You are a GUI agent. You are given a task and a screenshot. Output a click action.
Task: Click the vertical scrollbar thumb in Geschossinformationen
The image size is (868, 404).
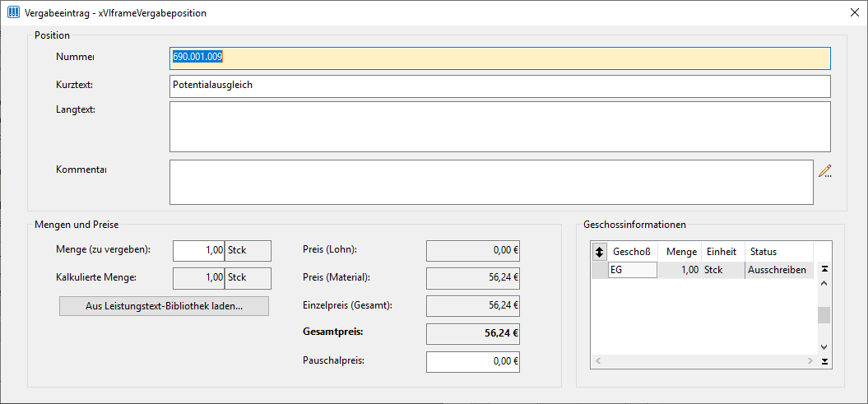[824, 315]
